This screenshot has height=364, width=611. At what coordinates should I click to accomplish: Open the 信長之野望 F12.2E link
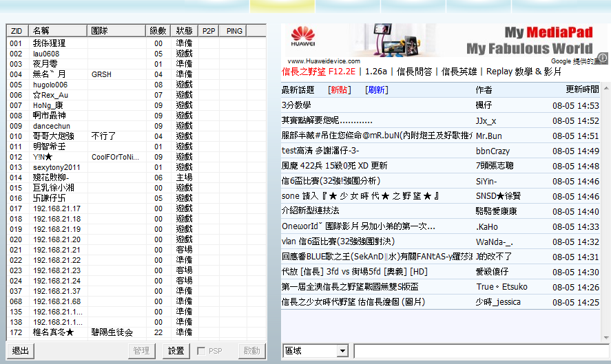coord(318,71)
